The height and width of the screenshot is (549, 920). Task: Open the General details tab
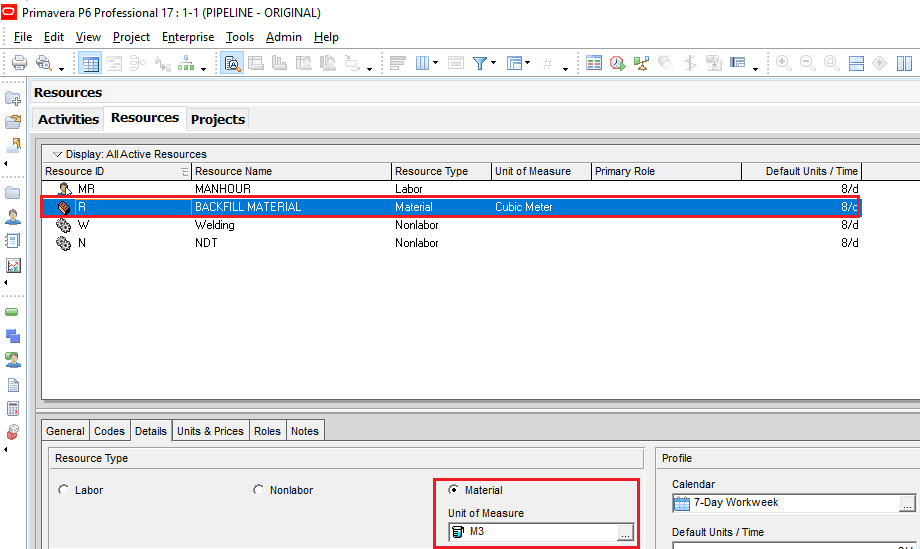[65, 431]
